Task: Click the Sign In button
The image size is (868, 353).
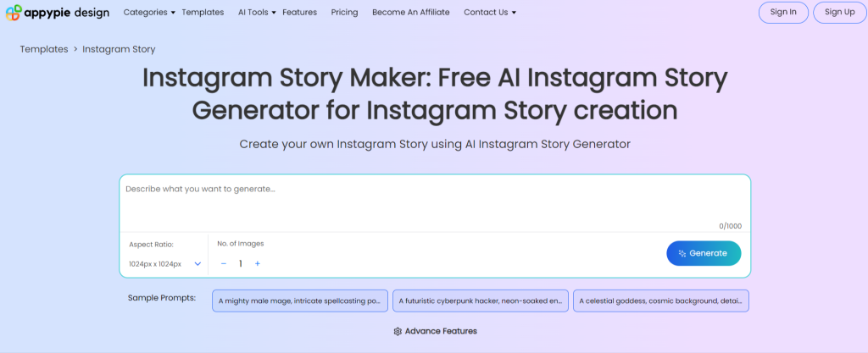Action: pyautogui.click(x=783, y=13)
